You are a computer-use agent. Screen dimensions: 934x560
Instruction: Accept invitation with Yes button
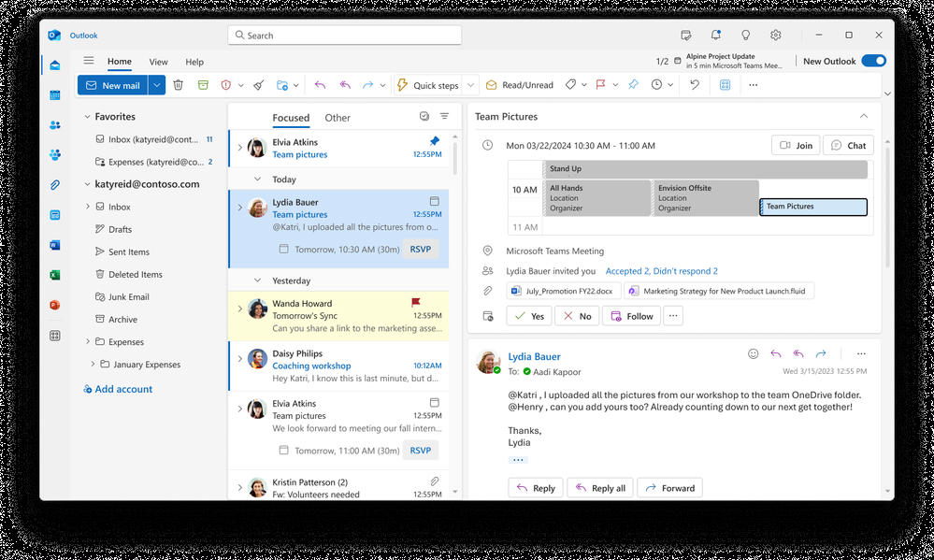pos(529,316)
